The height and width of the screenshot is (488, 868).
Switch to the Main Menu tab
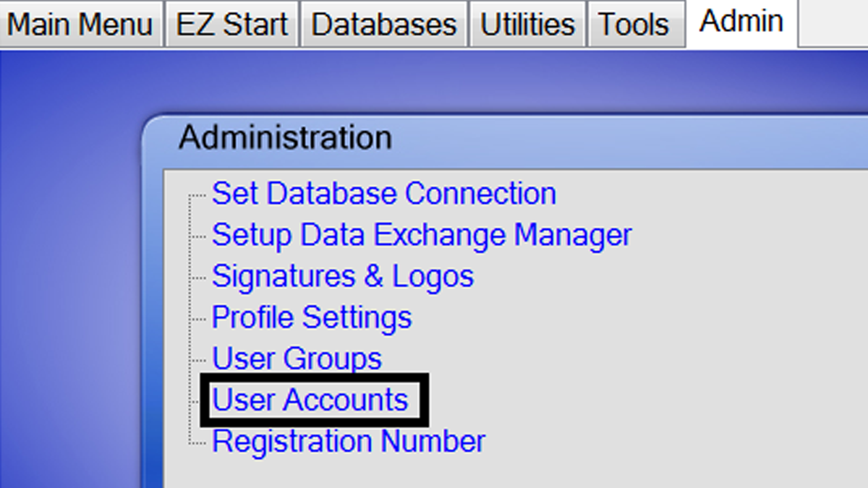point(80,23)
